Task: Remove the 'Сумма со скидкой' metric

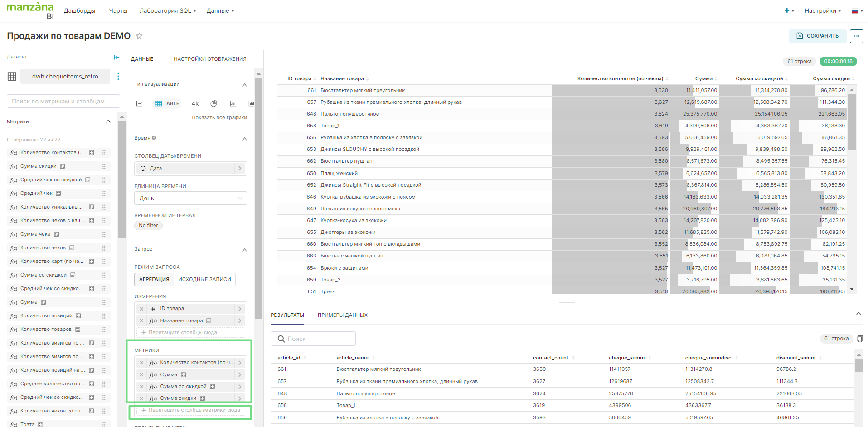Action: click(x=141, y=387)
